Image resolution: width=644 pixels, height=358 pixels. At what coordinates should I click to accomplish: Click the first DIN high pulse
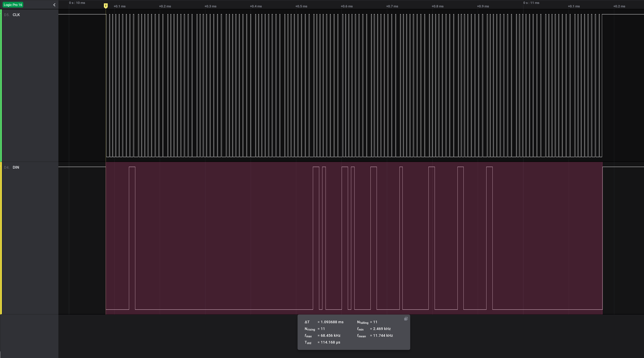click(132, 237)
